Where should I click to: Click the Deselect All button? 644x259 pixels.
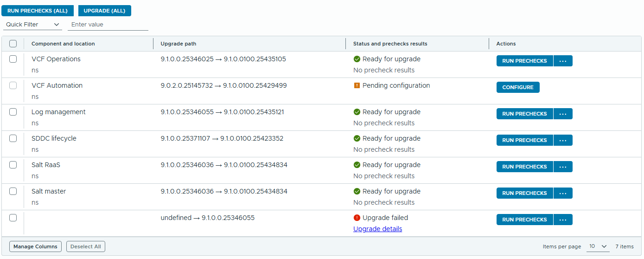pos(86,246)
